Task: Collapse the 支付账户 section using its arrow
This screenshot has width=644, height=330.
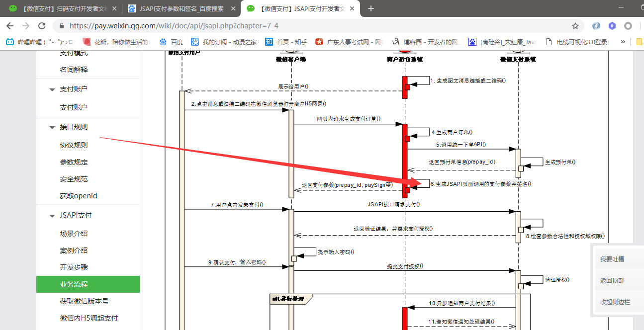Action: click(x=52, y=89)
